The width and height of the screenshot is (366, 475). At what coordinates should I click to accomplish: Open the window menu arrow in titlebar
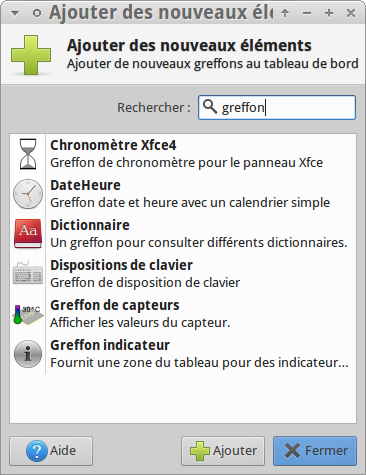(15, 13)
